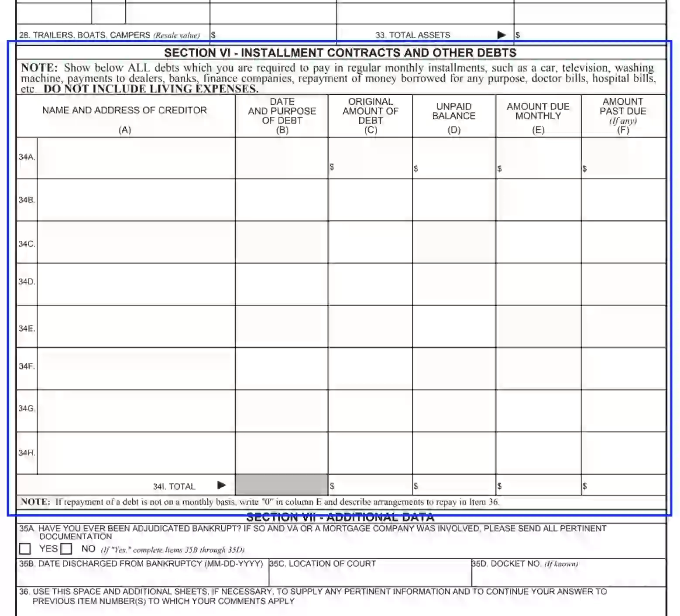Click creditor name field for row 34F
680x616 pixels.
pyautogui.click(x=136, y=369)
